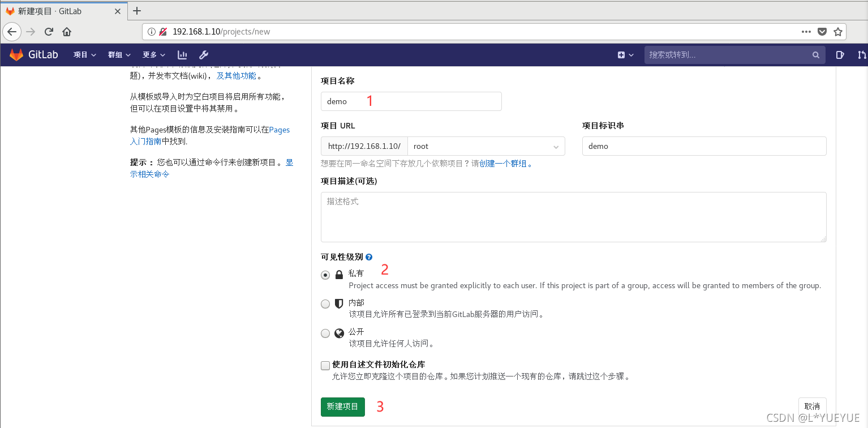Click the GitLab fox logo

click(x=16, y=55)
